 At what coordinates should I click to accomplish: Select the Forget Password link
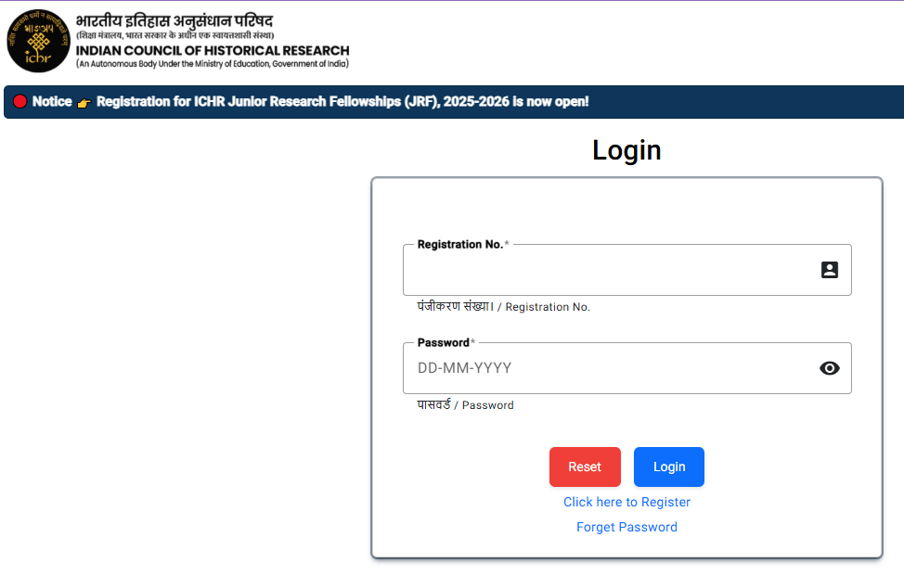click(626, 527)
